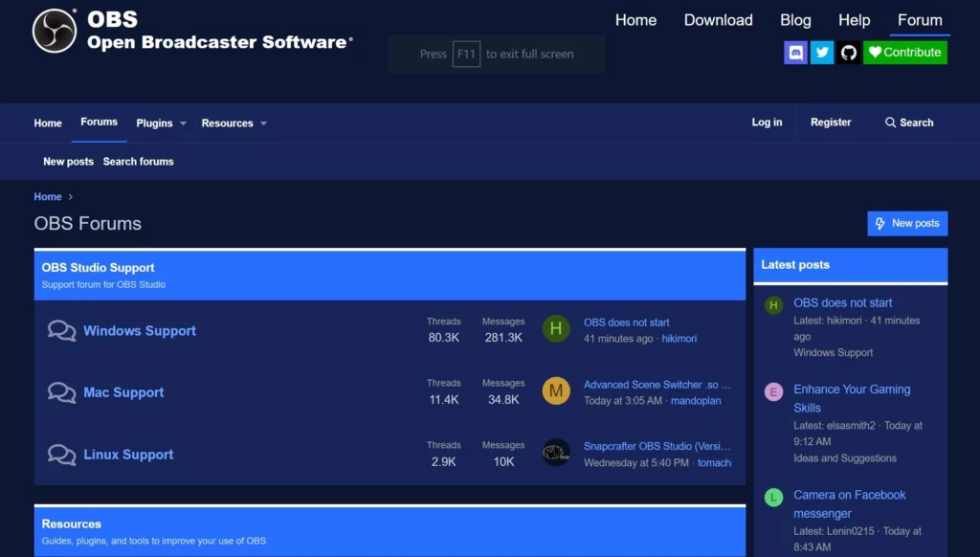Open the OBS does not start thread
The height and width of the screenshot is (557, 980).
[x=626, y=322]
